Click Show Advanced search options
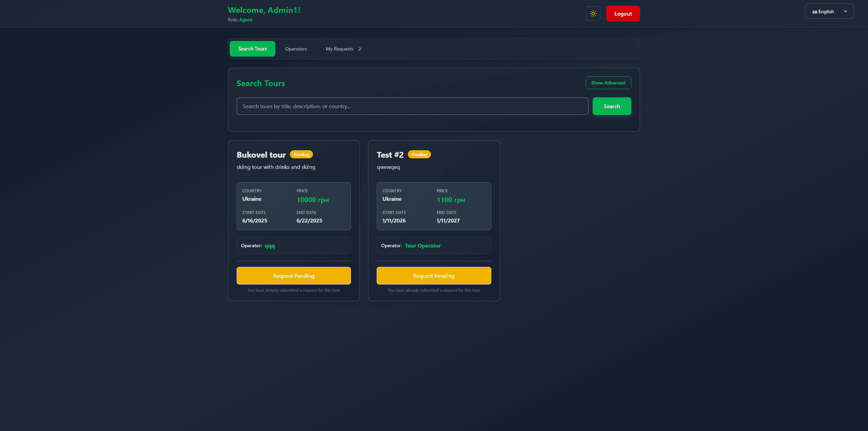 click(608, 82)
